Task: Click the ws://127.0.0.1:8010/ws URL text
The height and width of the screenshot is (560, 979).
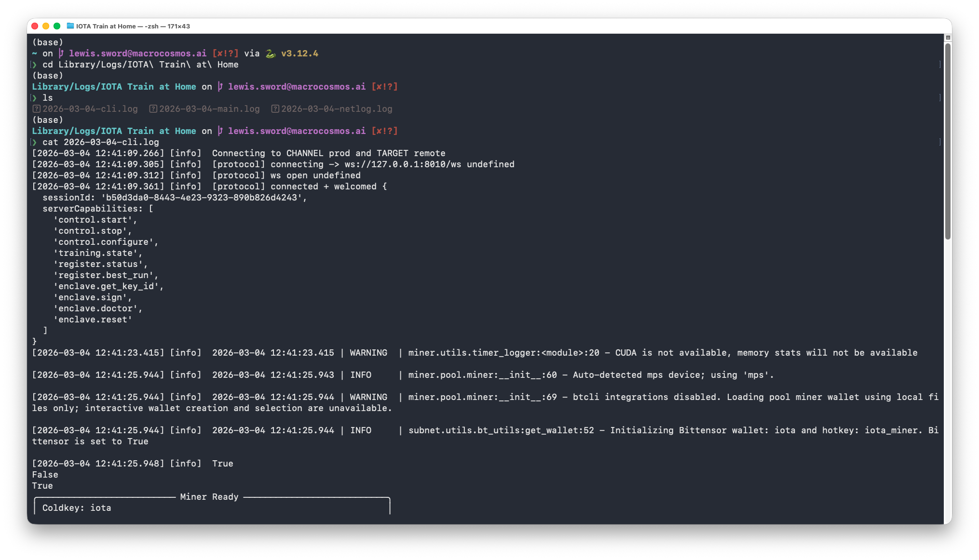Action: 403,164
